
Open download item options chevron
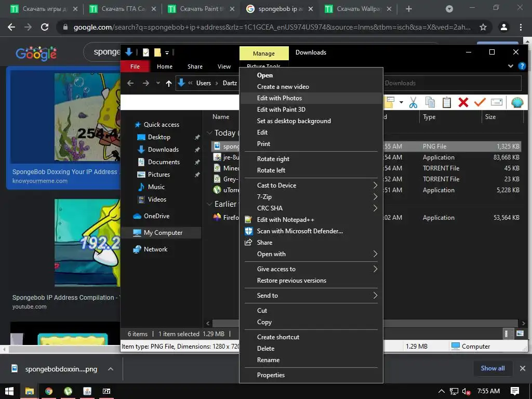(110, 369)
